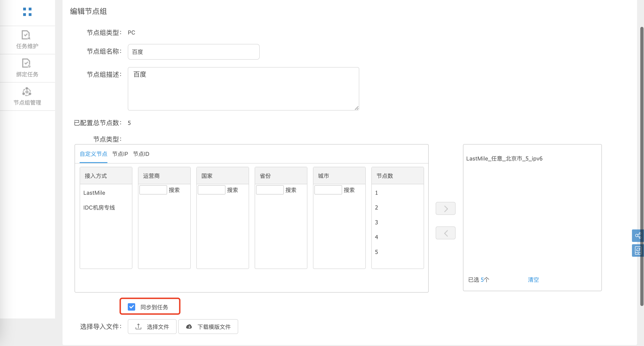644x346 pixels.
Task: Click the four-square grid logo icon
Action: [x=27, y=12]
